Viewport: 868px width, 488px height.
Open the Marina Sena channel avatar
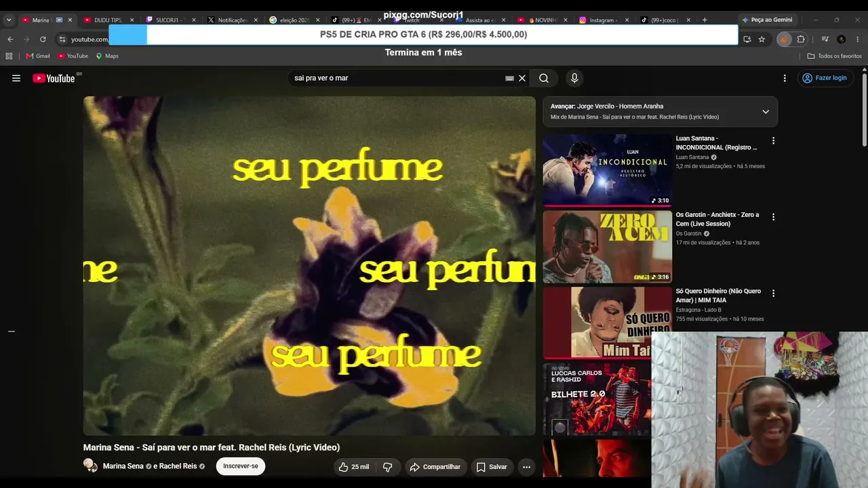click(90, 466)
